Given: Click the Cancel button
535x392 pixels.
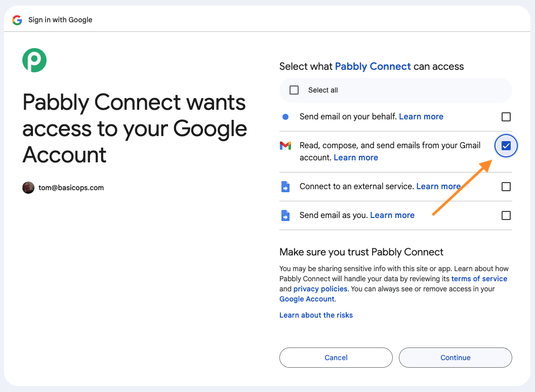Looking at the screenshot, I should [336, 358].
